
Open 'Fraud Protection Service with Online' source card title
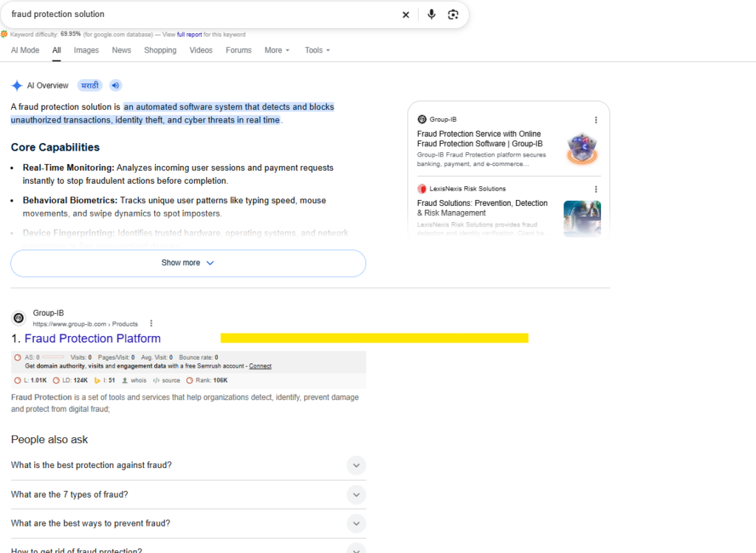pos(480,139)
